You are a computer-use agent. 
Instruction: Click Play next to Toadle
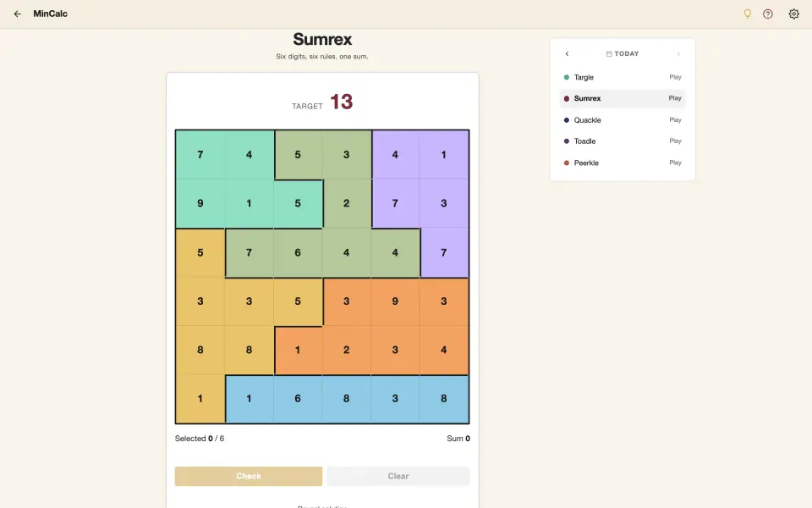pyautogui.click(x=675, y=141)
